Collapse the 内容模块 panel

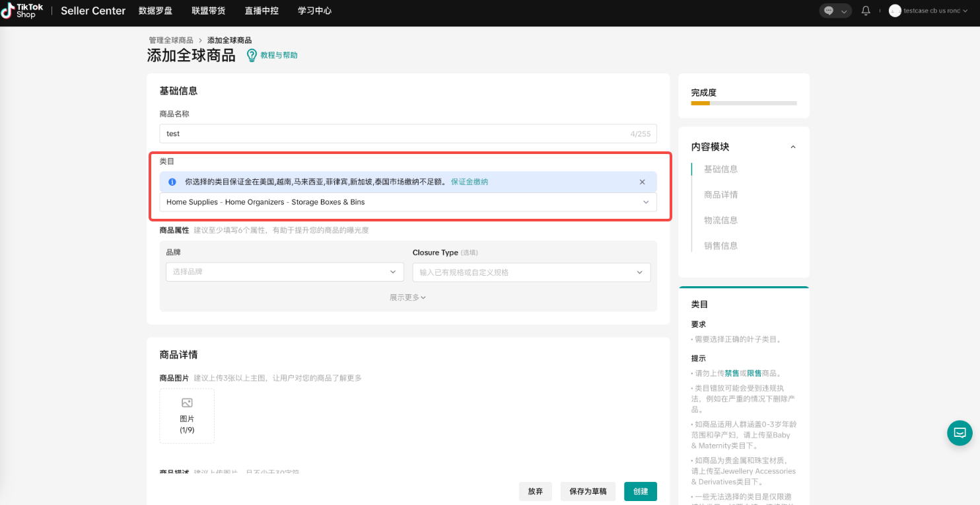tap(793, 147)
